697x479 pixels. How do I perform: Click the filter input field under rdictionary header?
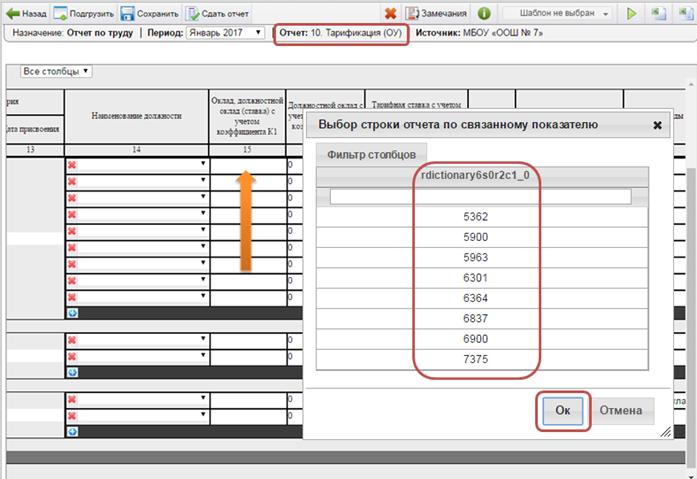click(x=481, y=197)
